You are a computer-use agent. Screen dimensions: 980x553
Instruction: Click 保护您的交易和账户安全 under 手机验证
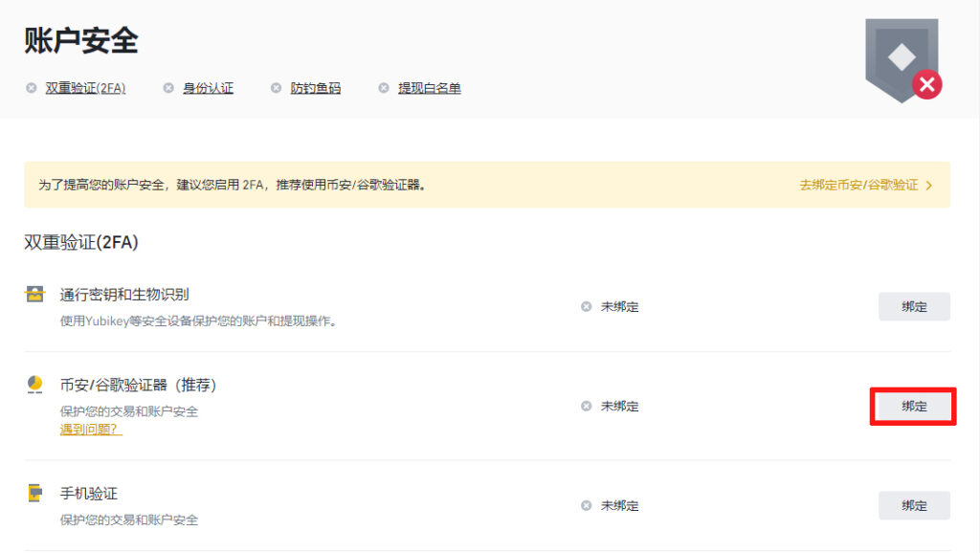point(129,520)
